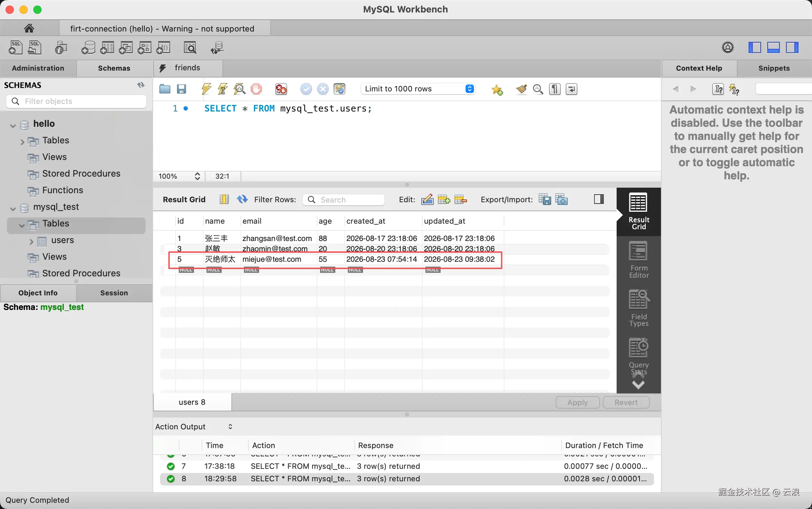This screenshot has height=509, width=812.
Task: Open script file in query editor
Action: click(165, 89)
